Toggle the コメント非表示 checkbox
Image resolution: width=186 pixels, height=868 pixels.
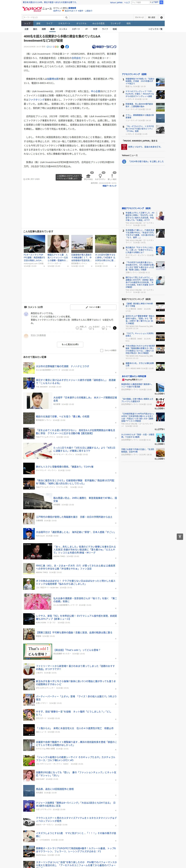pos(102,350)
